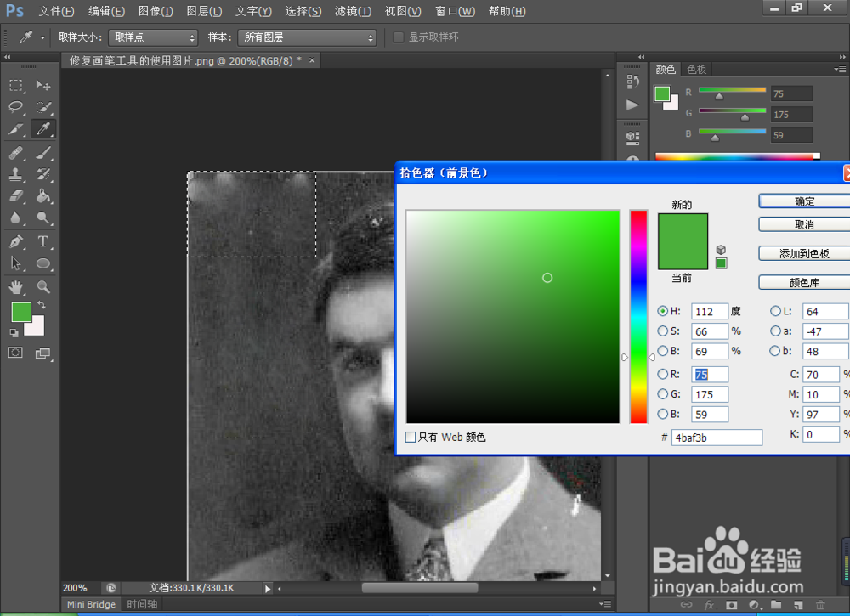The height and width of the screenshot is (616, 850).
Task: Click the toolbox foreground color swatch
Action: coord(21,312)
